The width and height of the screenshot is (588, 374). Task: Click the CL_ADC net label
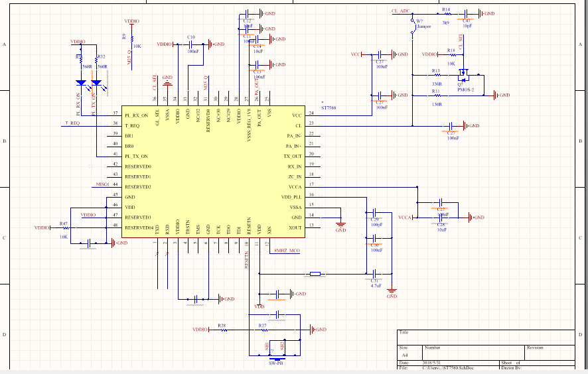402,11
